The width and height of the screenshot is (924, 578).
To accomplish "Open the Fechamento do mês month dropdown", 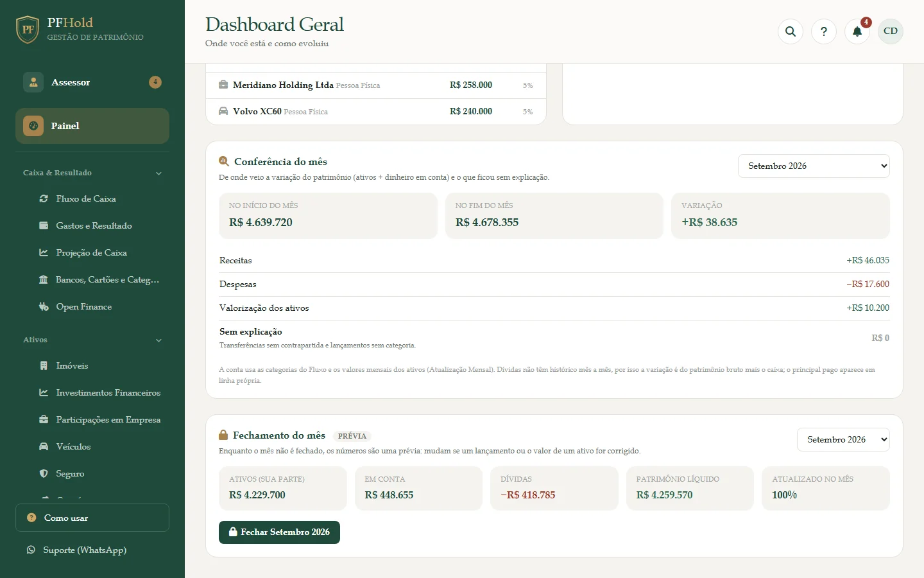I will pyautogui.click(x=843, y=439).
